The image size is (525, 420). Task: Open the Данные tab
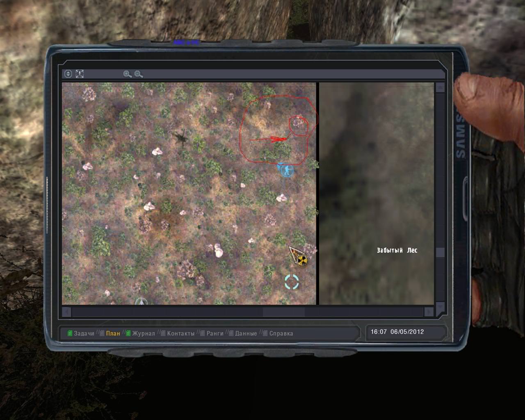coord(243,333)
